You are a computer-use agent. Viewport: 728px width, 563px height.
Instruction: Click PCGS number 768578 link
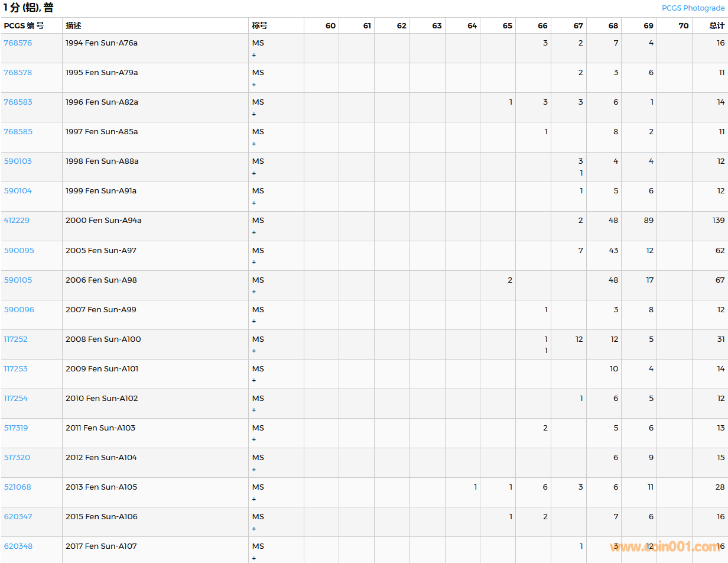18,73
